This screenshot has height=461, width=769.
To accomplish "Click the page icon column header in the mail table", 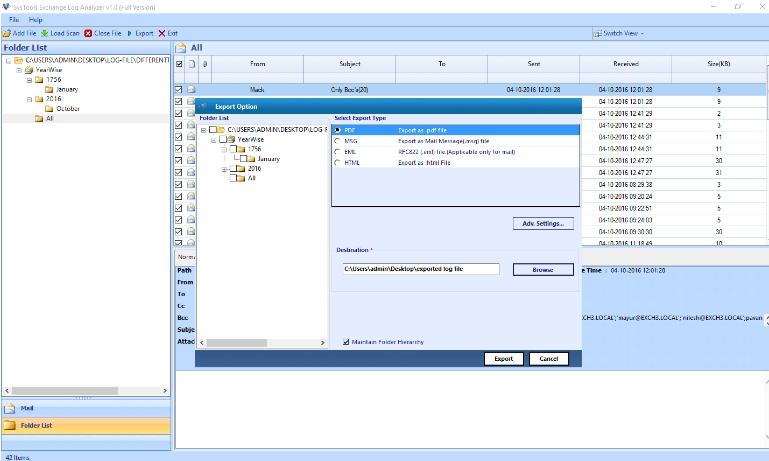I will [192, 64].
